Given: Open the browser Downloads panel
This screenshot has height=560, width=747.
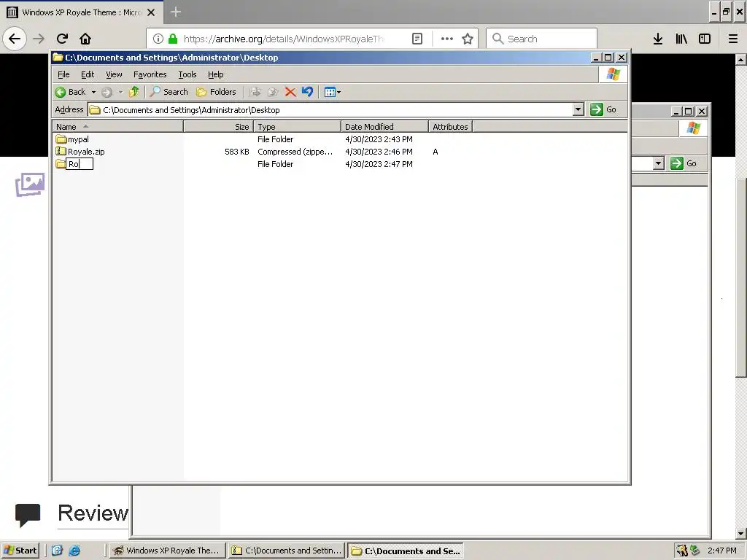Looking at the screenshot, I should [658, 39].
